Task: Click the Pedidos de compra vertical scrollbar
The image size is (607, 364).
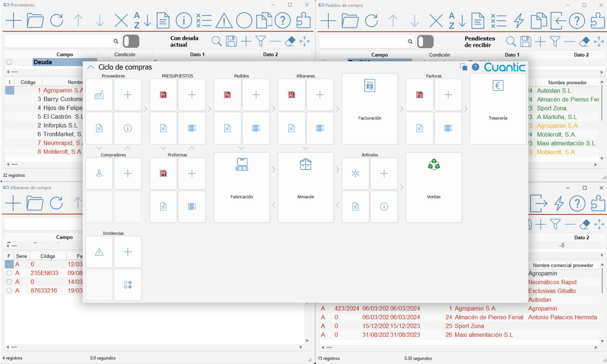Action: pyautogui.click(x=602, y=120)
